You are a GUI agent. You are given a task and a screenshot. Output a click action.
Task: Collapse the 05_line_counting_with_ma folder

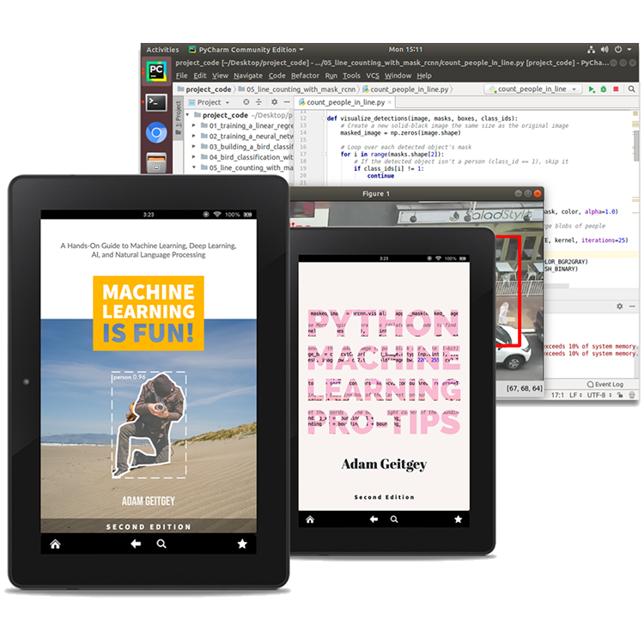tap(194, 167)
